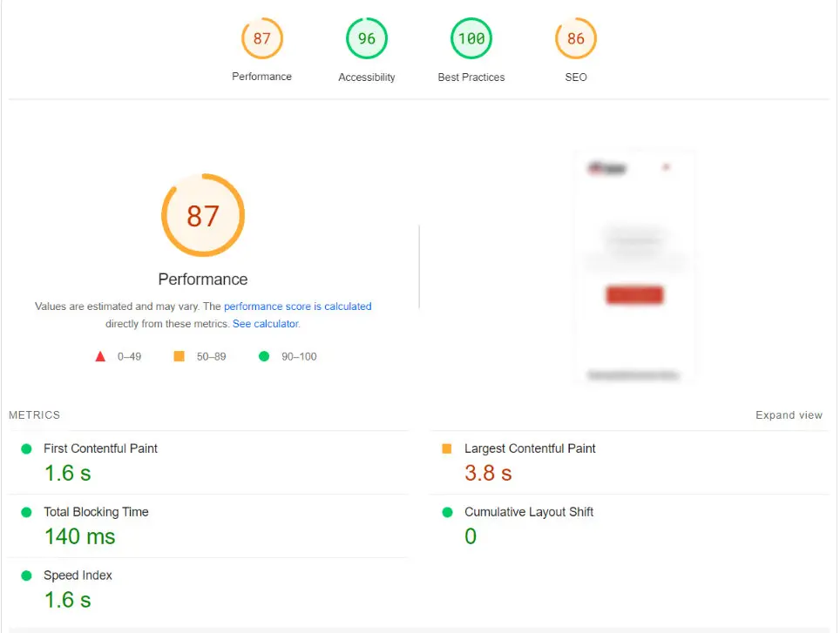840x633 pixels.
Task: Click the Accessibility score gauge showing 96
Action: (x=367, y=39)
